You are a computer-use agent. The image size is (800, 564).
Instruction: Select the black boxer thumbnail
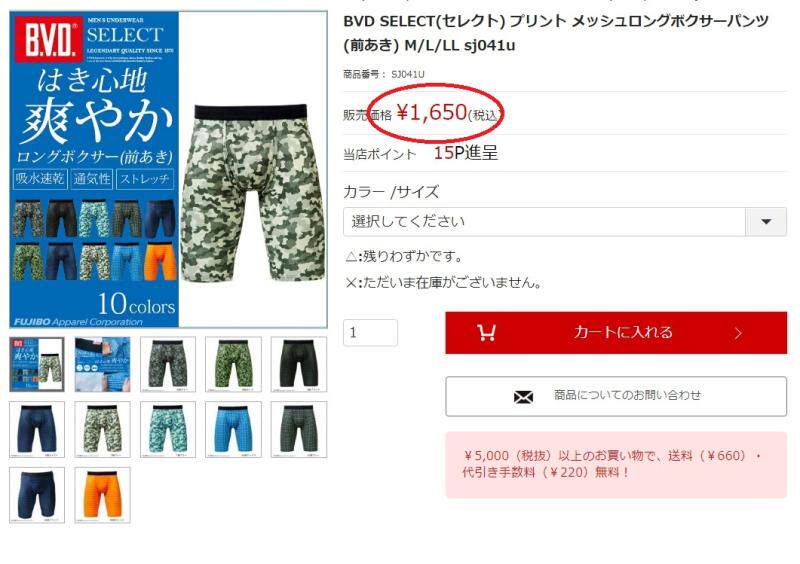pyautogui.click(x=298, y=364)
